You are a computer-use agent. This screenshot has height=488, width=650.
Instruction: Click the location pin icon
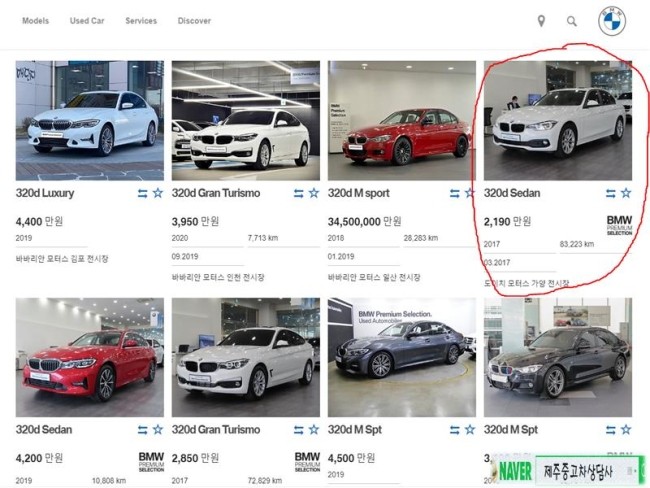tap(541, 21)
